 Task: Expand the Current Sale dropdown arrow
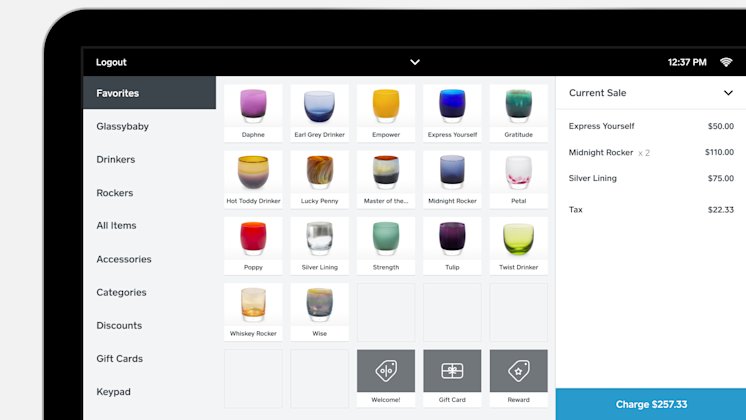click(728, 93)
